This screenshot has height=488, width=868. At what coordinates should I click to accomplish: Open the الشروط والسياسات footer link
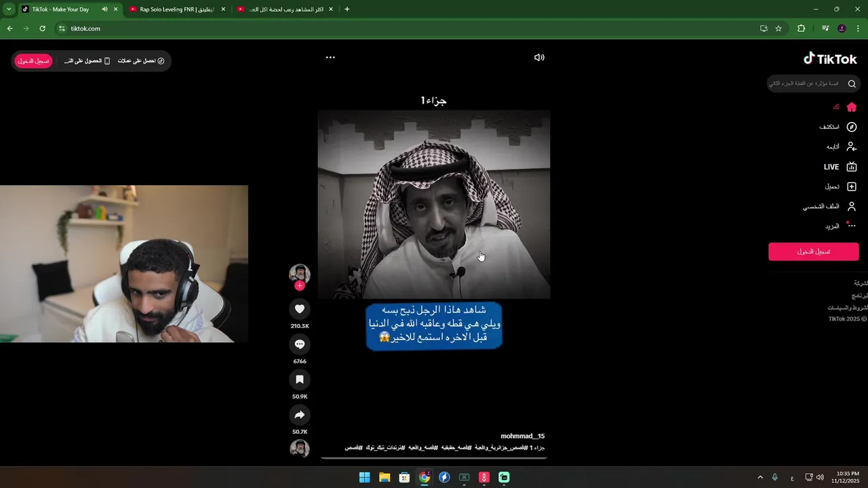coord(847,308)
